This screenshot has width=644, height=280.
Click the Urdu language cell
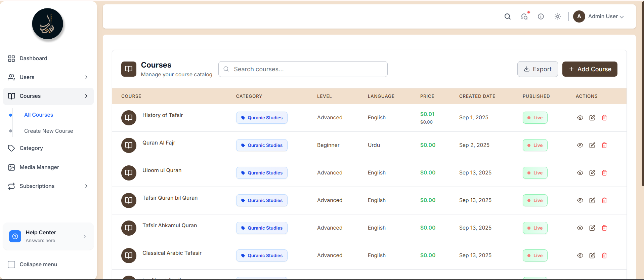point(374,145)
